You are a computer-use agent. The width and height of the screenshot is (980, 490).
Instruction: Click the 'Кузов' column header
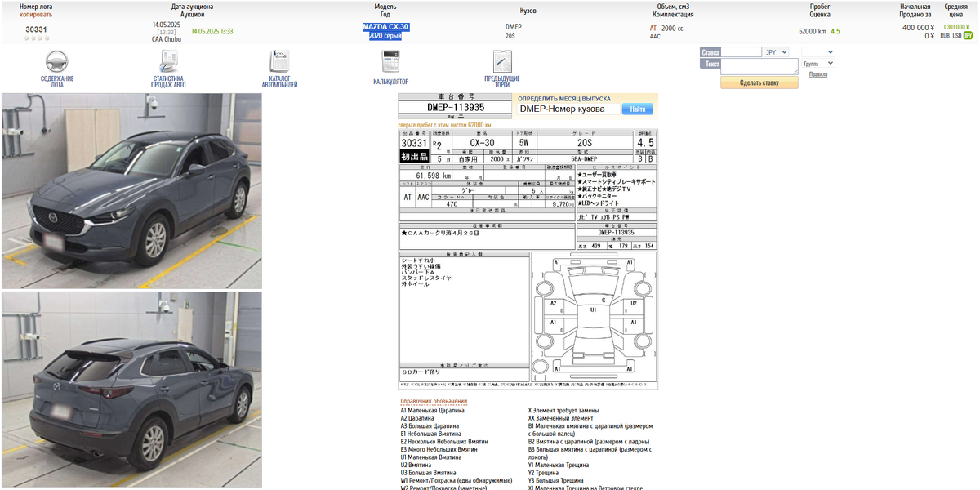coord(528,11)
